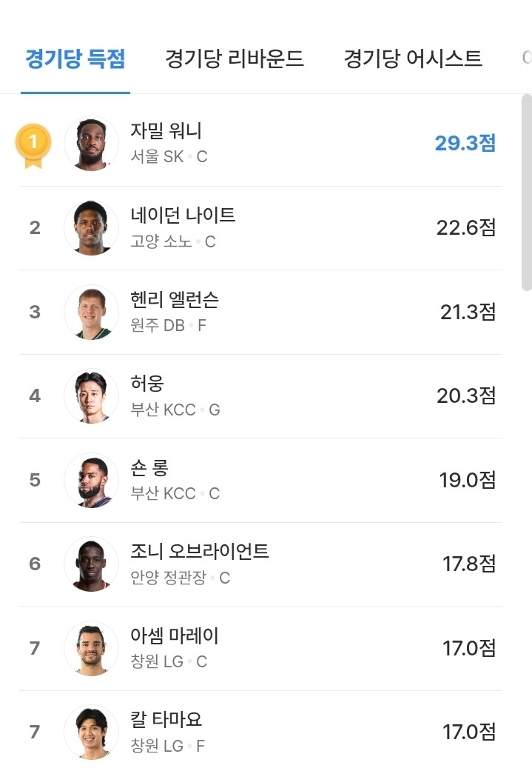Tap 조니 오브라이언트's avatar
The width and height of the screenshot is (532, 768).
click(91, 564)
